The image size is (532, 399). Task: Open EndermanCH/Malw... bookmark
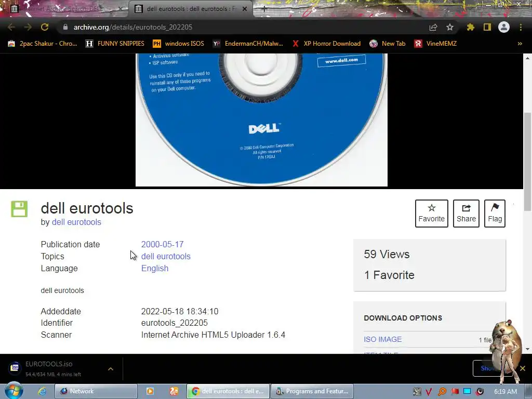pyautogui.click(x=248, y=44)
